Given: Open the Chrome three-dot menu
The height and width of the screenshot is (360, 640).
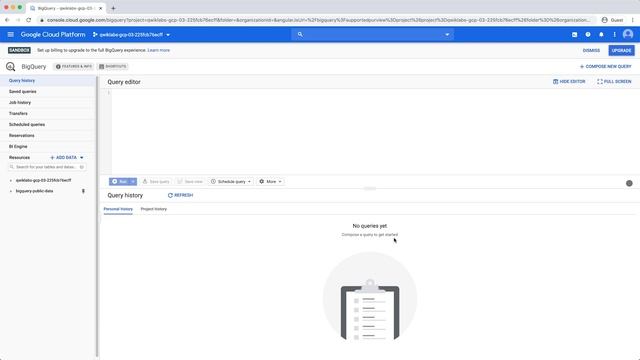Looking at the screenshot, I should 633,20.
